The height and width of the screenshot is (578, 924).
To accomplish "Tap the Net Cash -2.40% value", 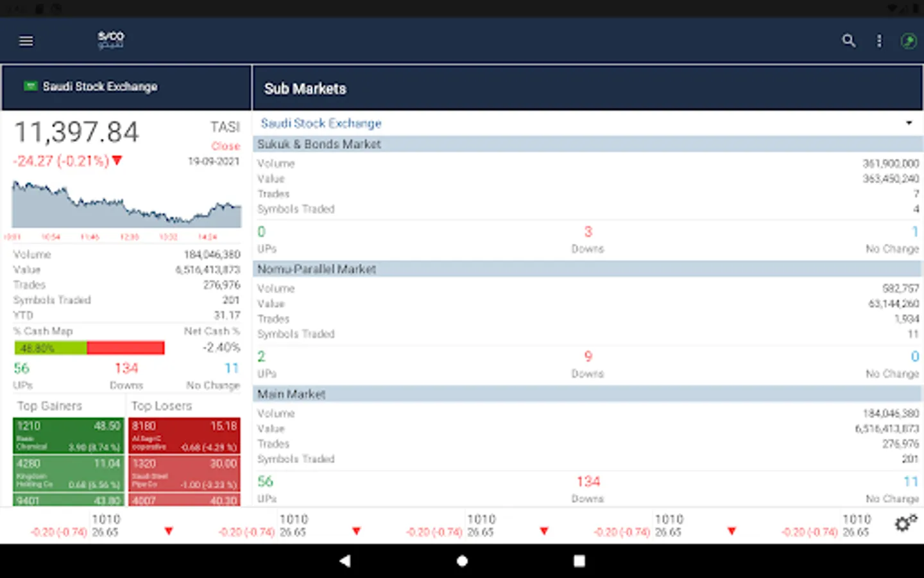I will (x=221, y=347).
